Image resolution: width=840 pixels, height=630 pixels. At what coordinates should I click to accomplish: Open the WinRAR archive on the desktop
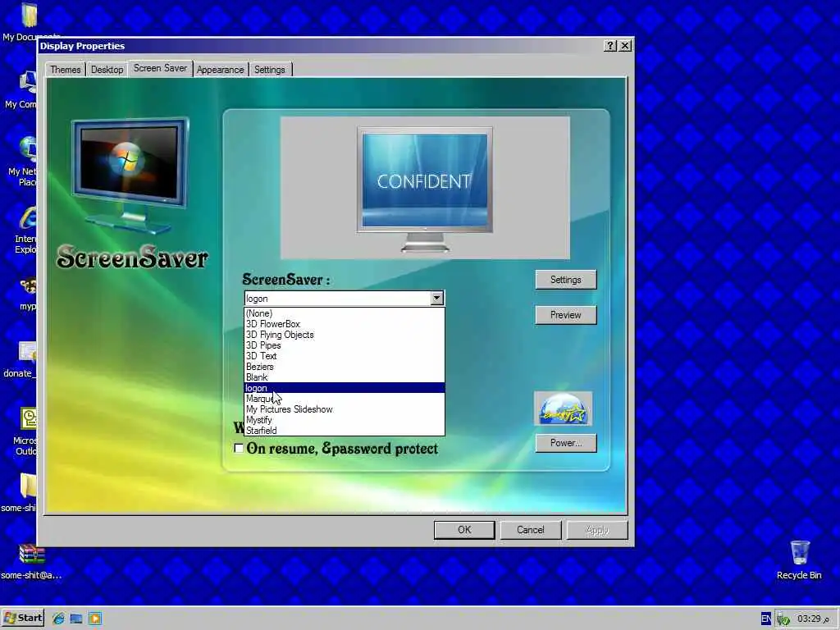point(32,555)
